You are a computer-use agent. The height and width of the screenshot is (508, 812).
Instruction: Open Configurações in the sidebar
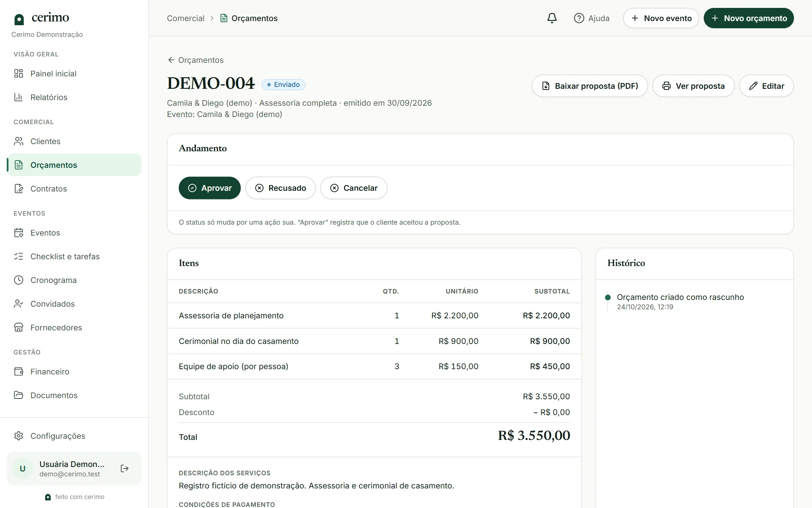pos(74,436)
